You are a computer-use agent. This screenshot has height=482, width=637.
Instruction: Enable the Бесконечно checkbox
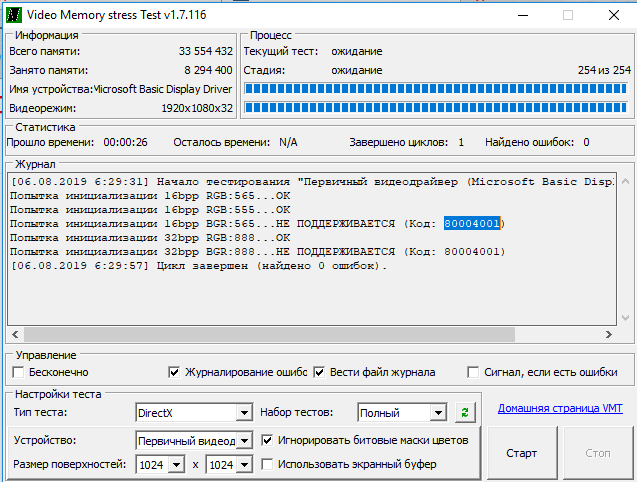(18, 372)
